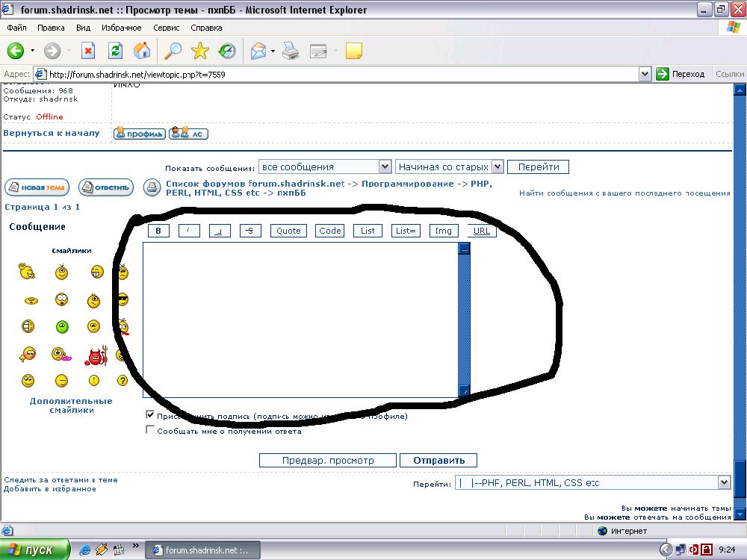Insert a URL tag button

pyautogui.click(x=482, y=231)
